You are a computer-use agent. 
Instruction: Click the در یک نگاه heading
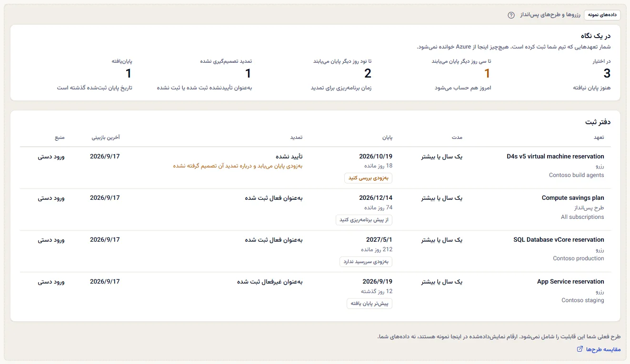click(596, 36)
